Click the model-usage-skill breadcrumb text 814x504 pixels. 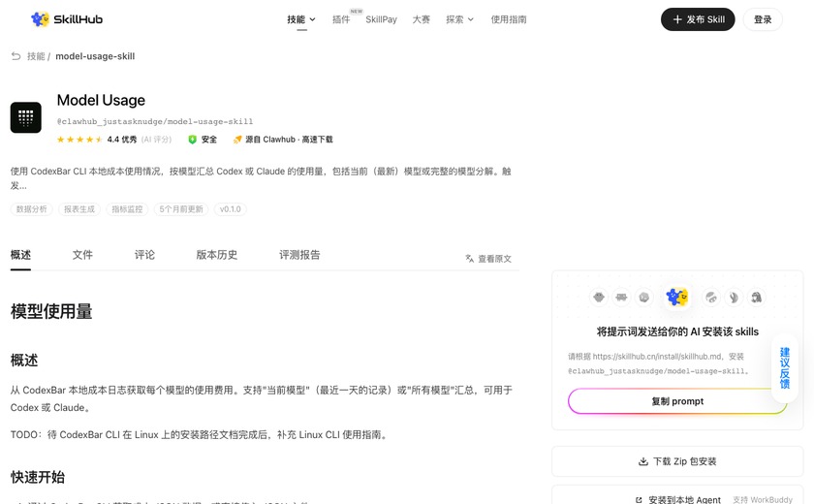tap(95, 56)
